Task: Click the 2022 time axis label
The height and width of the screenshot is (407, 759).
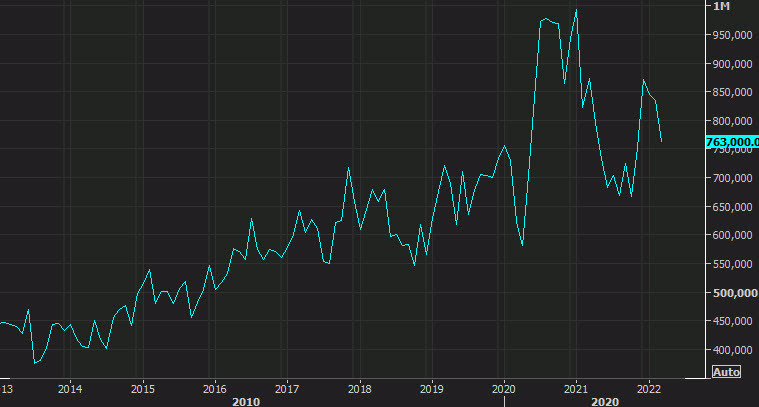Action: (648, 387)
